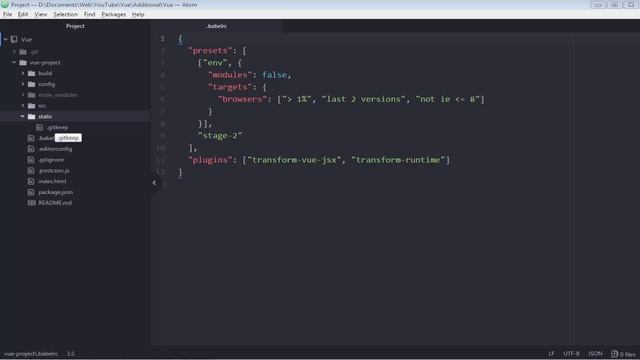
Task: Click the "modules" key in editor
Action: [230, 75]
